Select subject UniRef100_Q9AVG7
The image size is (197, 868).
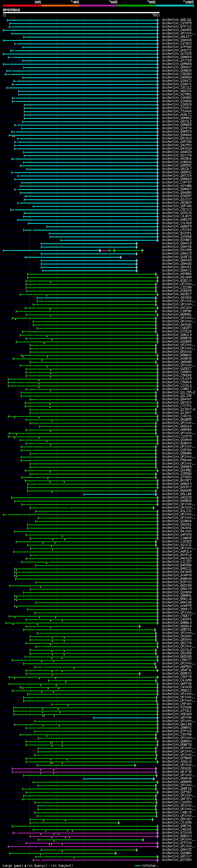[177, 67]
